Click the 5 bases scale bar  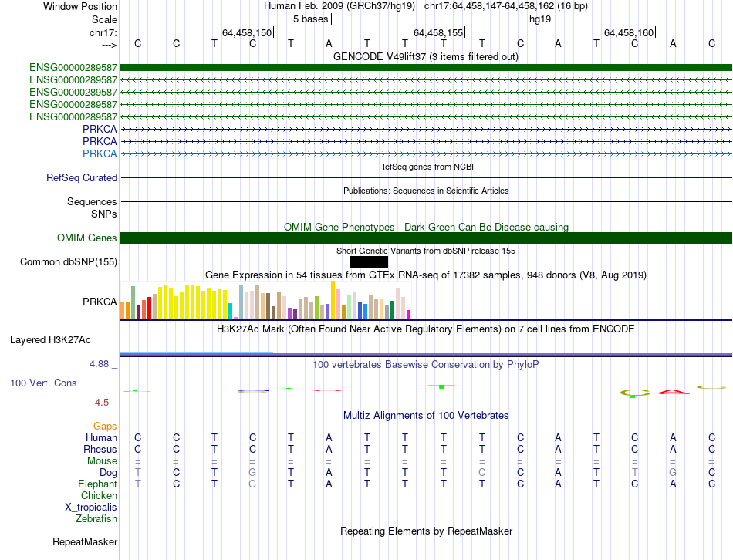tap(427, 19)
